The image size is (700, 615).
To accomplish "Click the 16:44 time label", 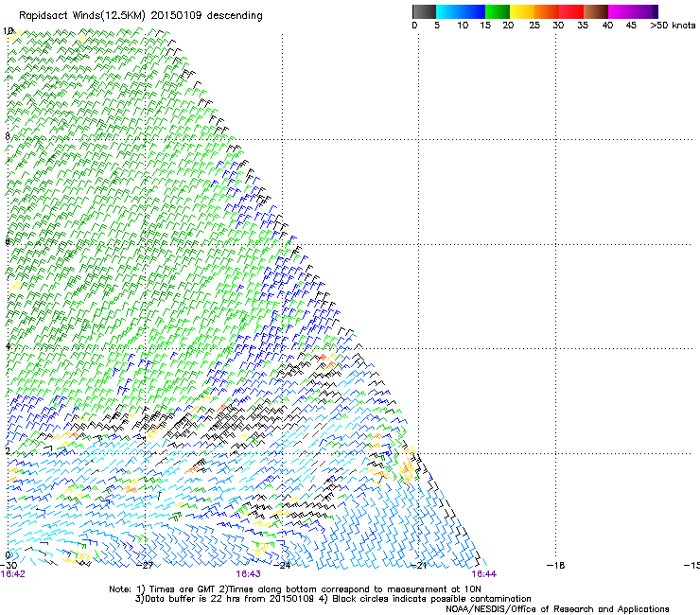I will [484, 574].
